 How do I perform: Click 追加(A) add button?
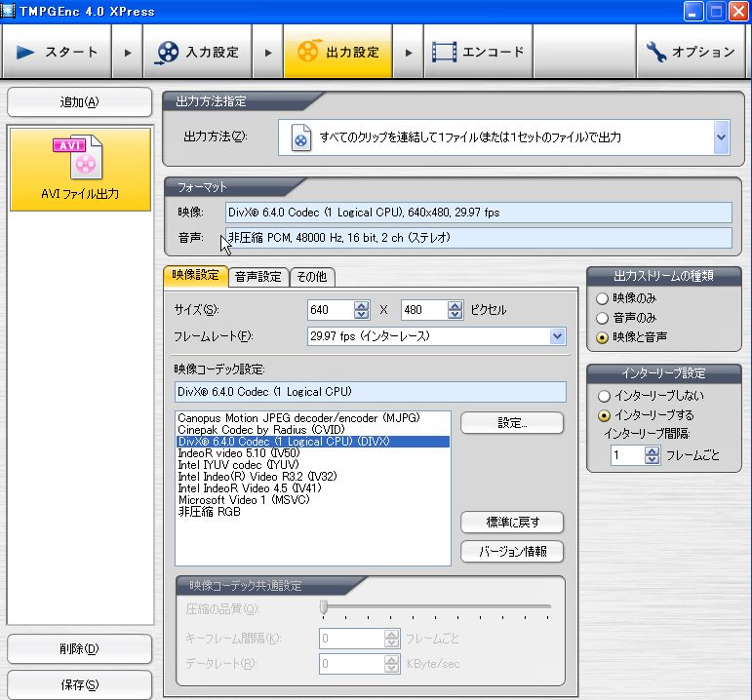pyautogui.click(x=80, y=102)
